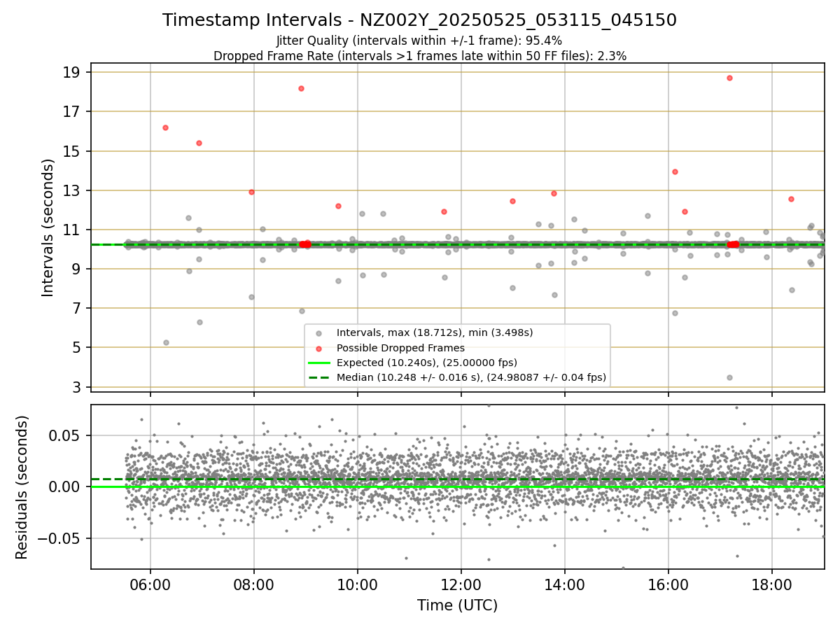The height and width of the screenshot is (630, 840).
Task: Click the gray circle marker in the legend
Action: 319,333
